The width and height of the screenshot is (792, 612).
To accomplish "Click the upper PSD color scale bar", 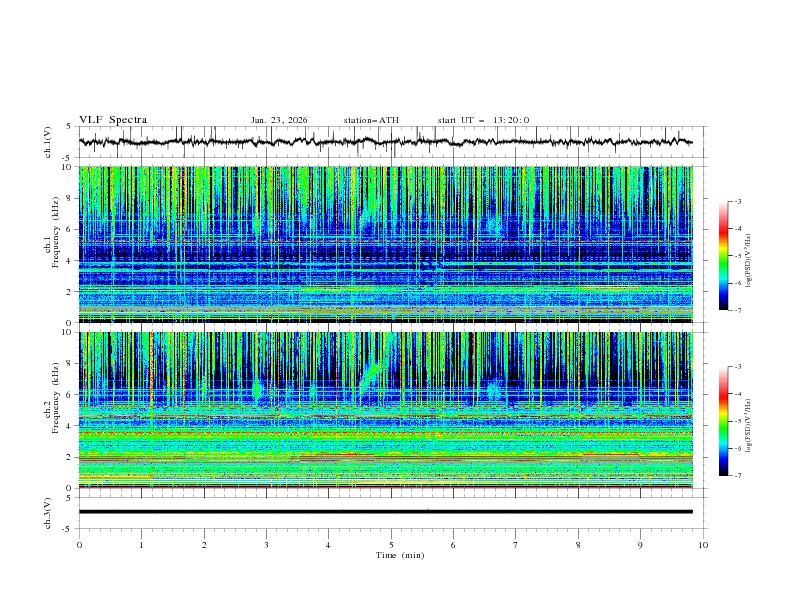I will coord(724,256).
